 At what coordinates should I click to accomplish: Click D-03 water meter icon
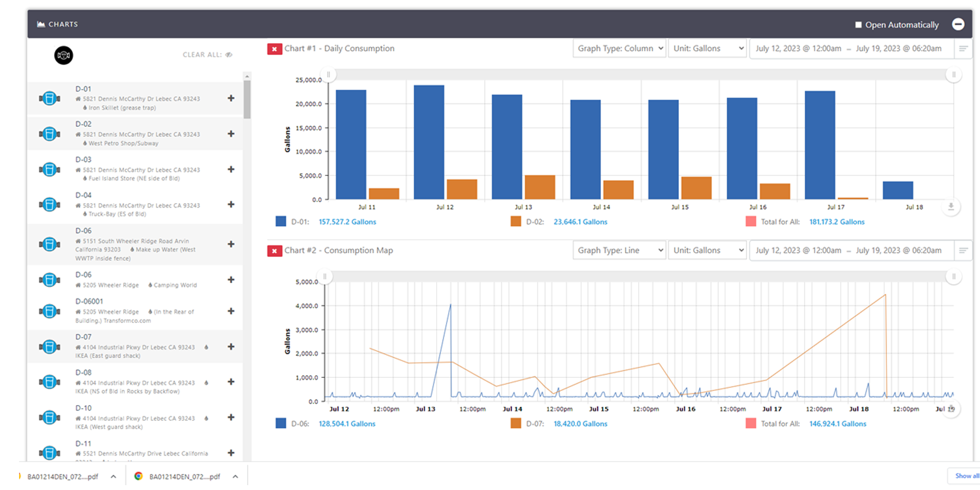tap(50, 170)
